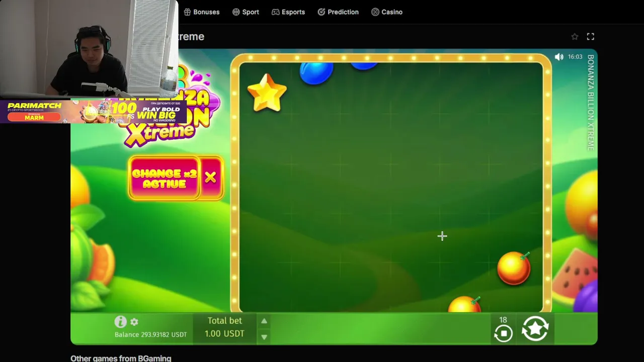Navigate to the Casino section

click(387, 12)
